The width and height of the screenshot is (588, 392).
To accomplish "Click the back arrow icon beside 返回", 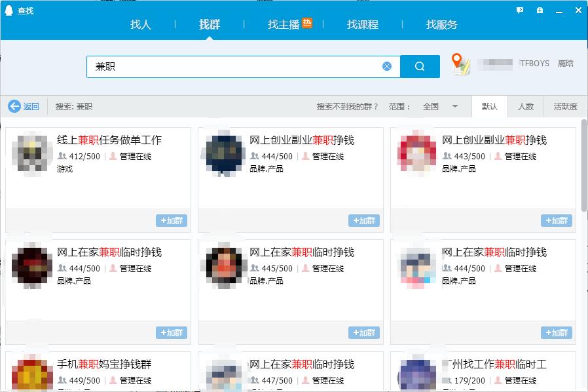I will [x=15, y=106].
